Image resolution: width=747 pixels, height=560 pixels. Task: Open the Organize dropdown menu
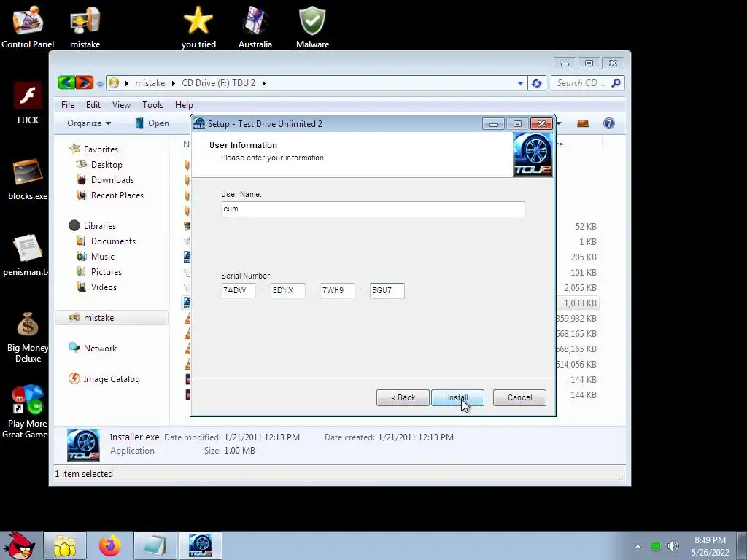[89, 123]
